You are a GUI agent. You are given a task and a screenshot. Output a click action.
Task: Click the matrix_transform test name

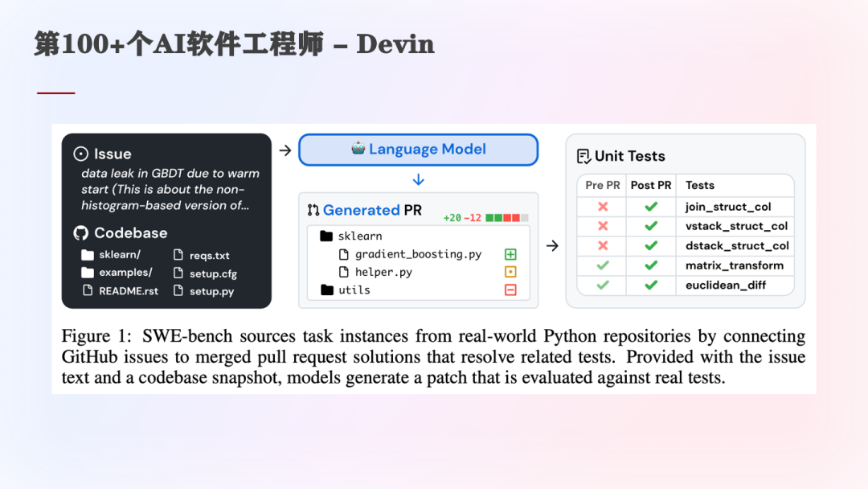tap(735, 265)
